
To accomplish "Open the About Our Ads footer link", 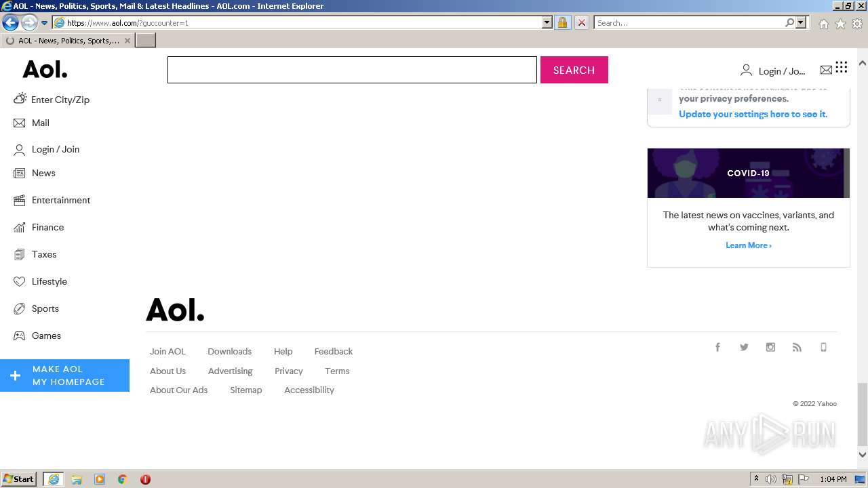I will tap(178, 390).
